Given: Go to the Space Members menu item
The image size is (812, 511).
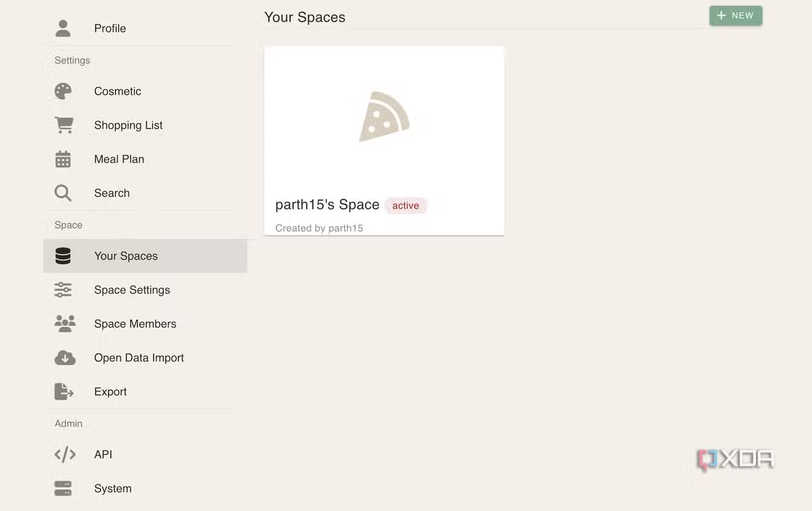Looking at the screenshot, I should (x=135, y=324).
